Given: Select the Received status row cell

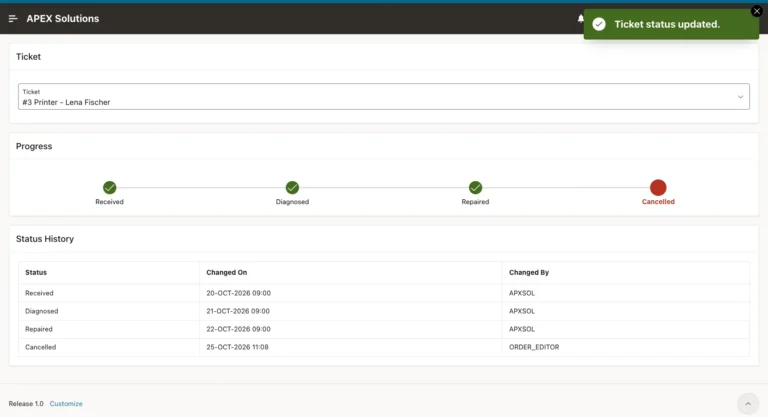Looking at the screenshot, I should (x=109, y=293).
